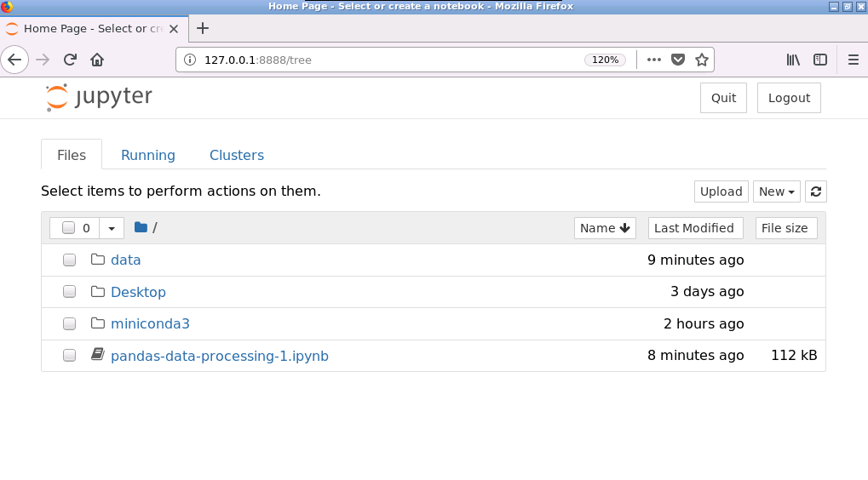
Task: Click the Upload button
Action: 721,191
